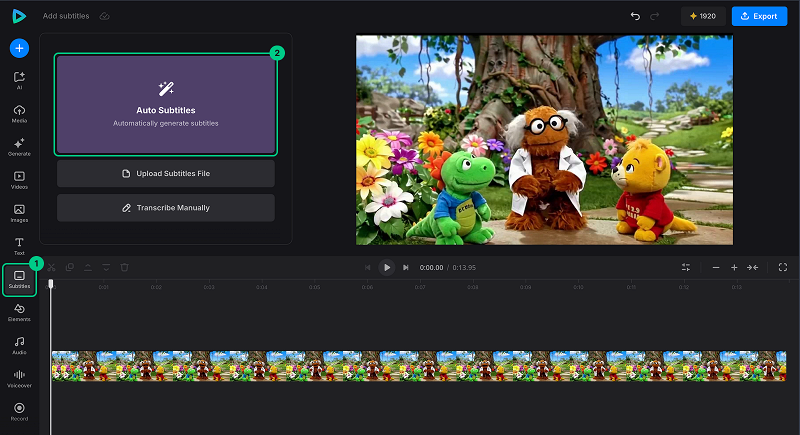This screenshot has height=435, width=800.
Task: Play the video preview
Action: 387,267
